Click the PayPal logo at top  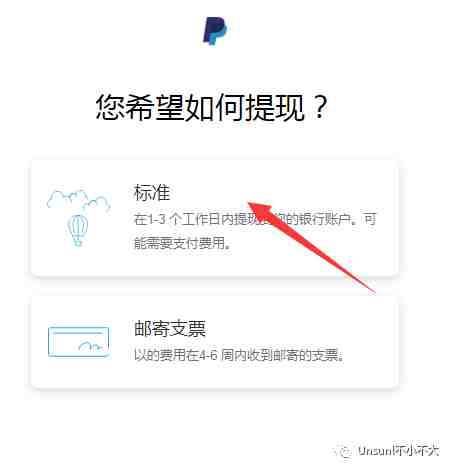pyautogui.click(x=215, y=31)
